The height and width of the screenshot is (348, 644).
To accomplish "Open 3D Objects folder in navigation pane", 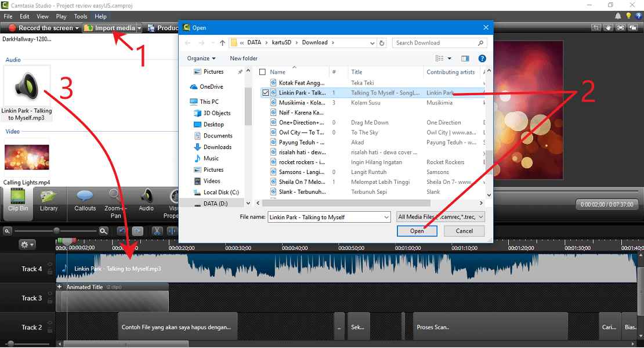I will [212, 113].
